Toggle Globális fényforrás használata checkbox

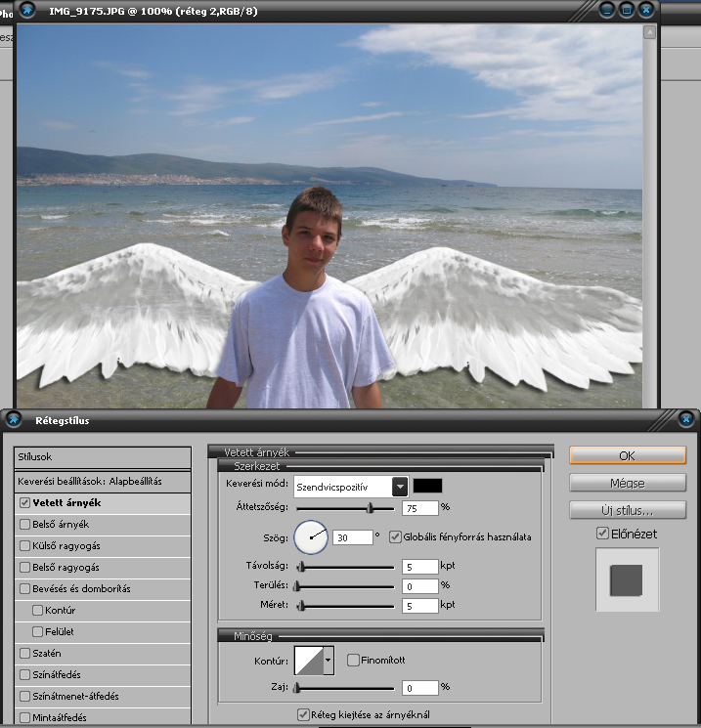click(x=395, y=536)
